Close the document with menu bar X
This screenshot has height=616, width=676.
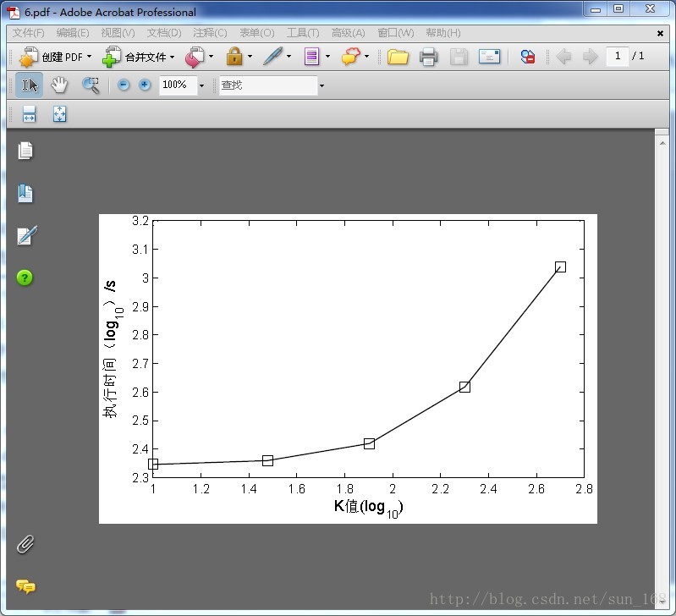(660, 33)
